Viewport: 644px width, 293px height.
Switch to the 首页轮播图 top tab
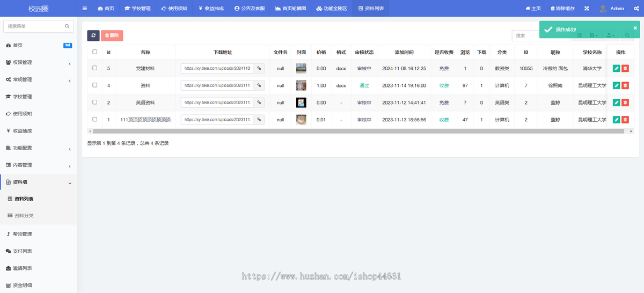(290, 9)
